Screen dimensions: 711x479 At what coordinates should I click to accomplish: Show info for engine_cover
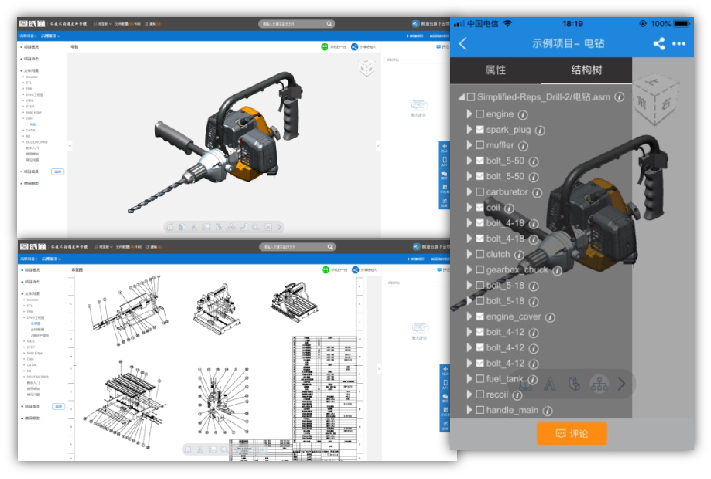[x=550, y=318]
